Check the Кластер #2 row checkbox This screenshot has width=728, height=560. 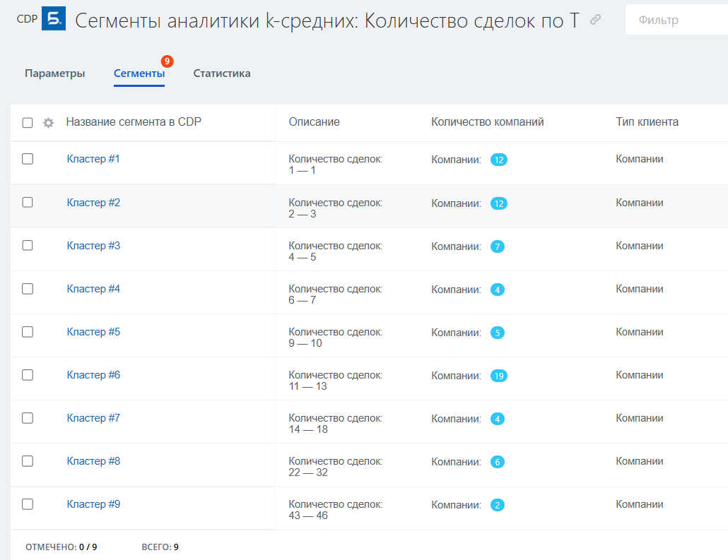click(28, 202)
